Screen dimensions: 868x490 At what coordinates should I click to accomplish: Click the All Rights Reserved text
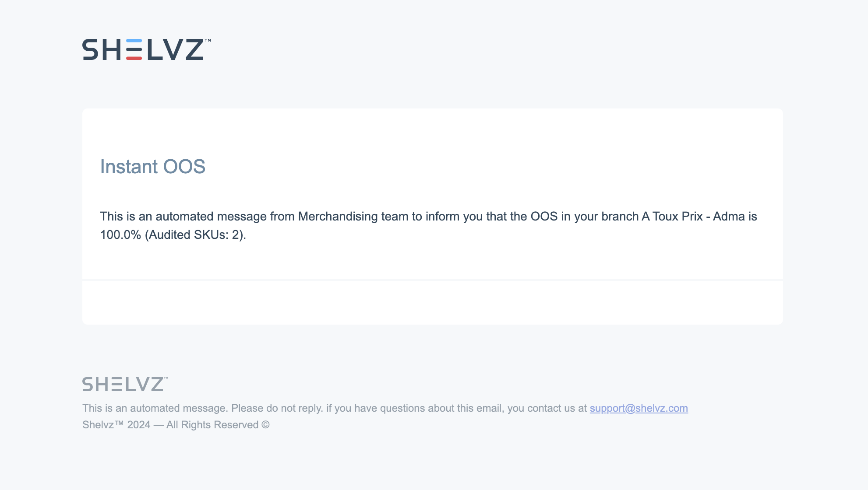coord(212,425)
